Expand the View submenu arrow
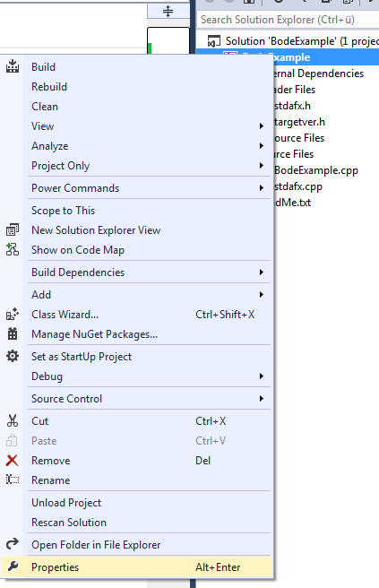Image resolution: width=379 pixels, height=588 pixels. (262, 126)
